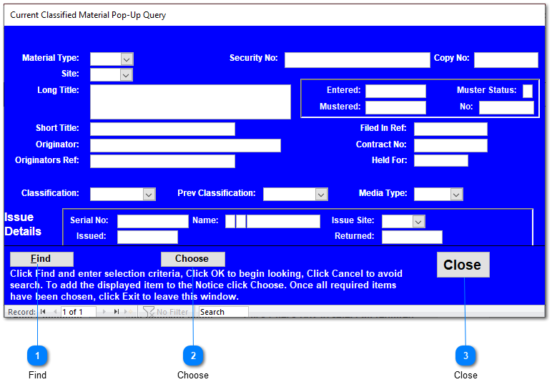
Task: Click the large Close button
Action: [x=463, y=265]
